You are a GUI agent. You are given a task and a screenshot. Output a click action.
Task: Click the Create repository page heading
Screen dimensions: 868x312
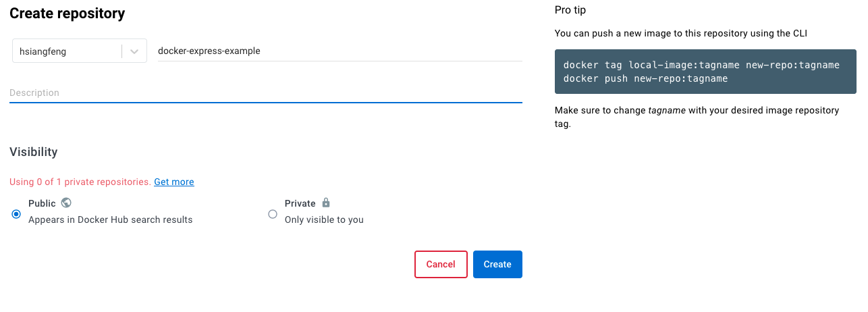(67, 13)
